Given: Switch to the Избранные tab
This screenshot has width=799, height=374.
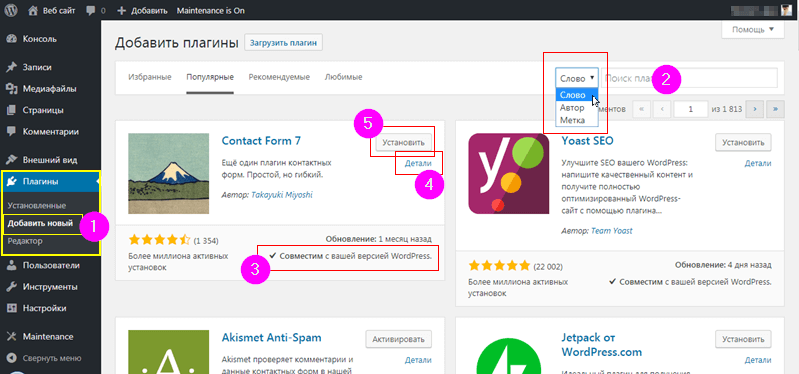Looking at the screenshot, I should [150, 77].
